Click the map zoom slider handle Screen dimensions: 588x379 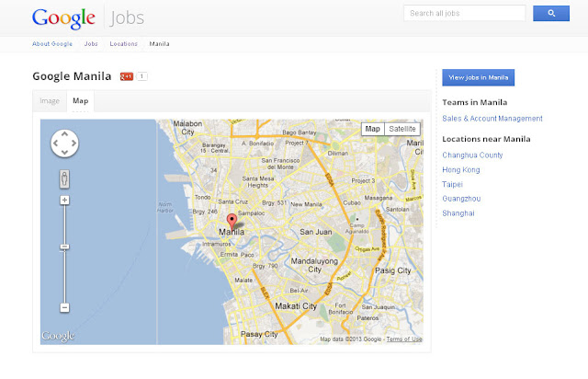click(64, 247)
